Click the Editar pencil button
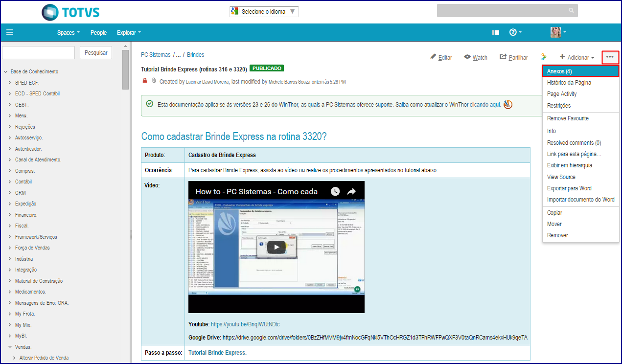Image resolution: width=622 pixels, height=364 pixels. tap(441, 57)
